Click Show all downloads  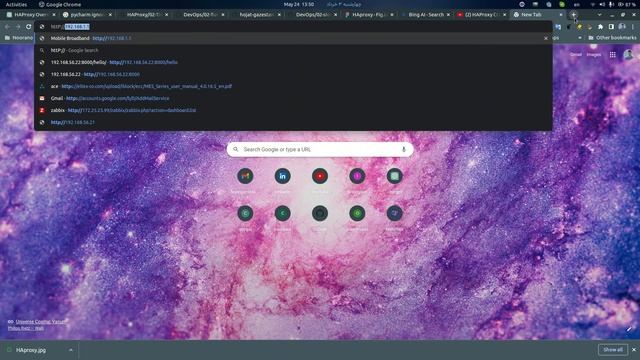point(613,350)
